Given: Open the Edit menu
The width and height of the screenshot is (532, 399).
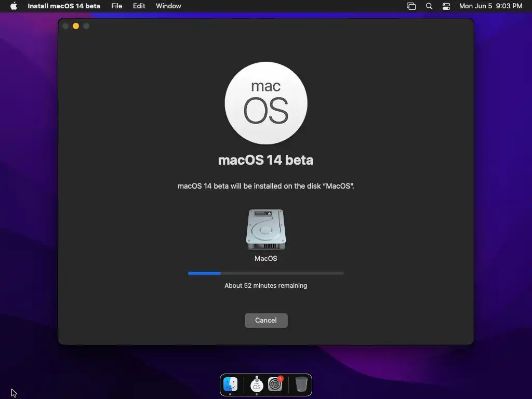Looking at the screenshot, I should (x=139, y=6).
